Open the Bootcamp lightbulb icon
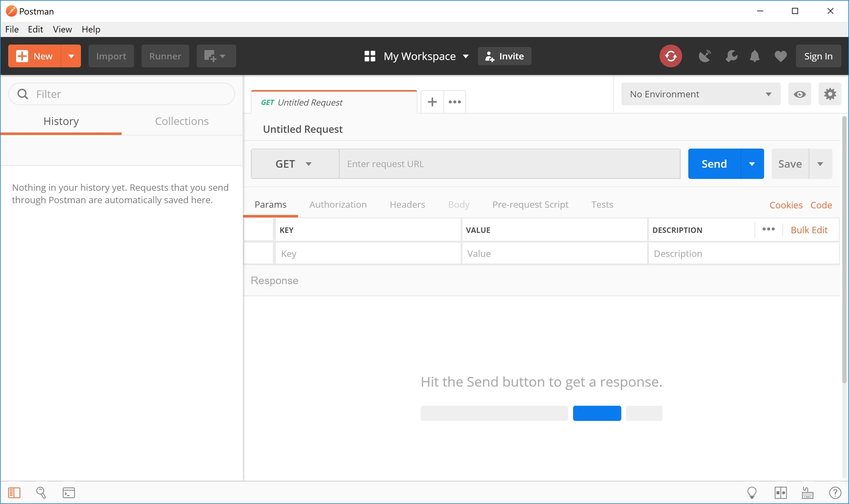The height and width of the screenshot is (504, 849). [x=752, y=492]
